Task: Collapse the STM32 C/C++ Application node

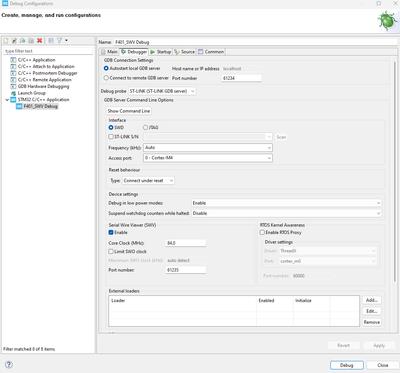Action: tap(7, 100)
